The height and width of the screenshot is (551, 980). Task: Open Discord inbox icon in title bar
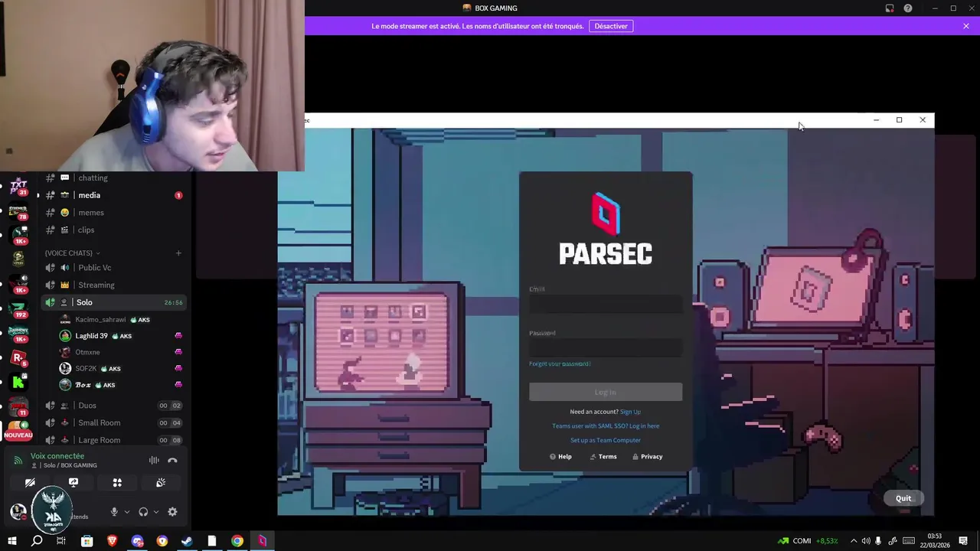890,8
